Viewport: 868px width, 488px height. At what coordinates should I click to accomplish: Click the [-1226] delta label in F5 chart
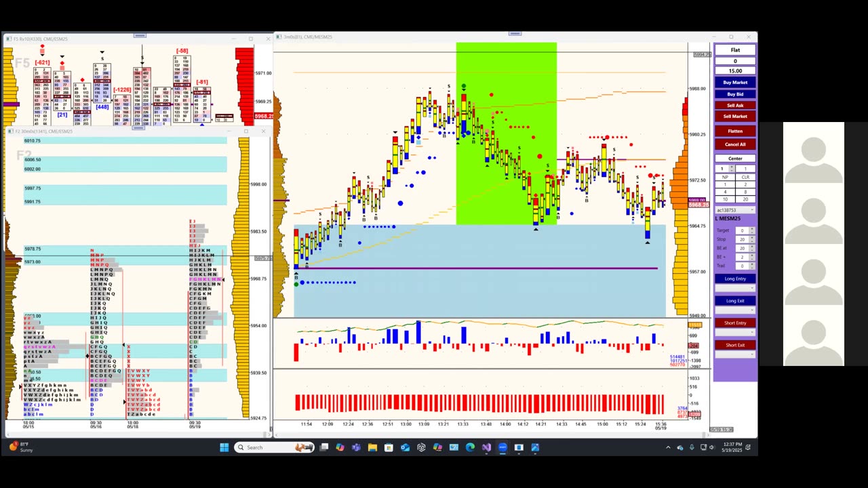[122, 90]
